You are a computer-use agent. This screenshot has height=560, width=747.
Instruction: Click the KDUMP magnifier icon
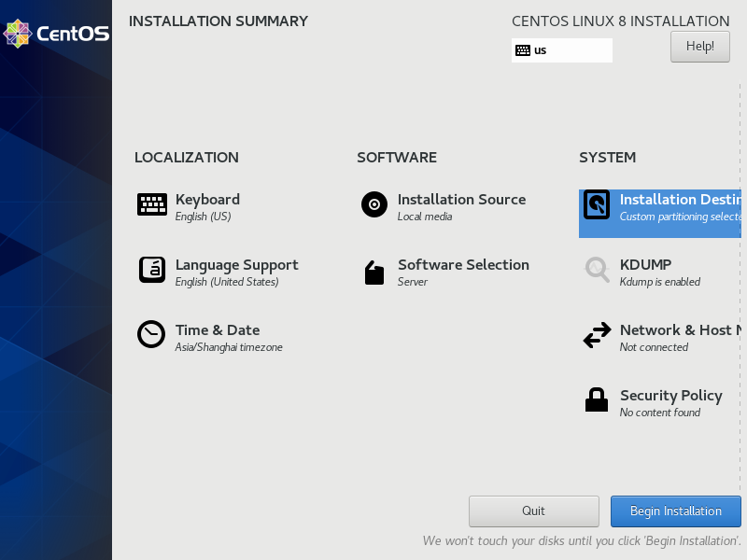597,270
